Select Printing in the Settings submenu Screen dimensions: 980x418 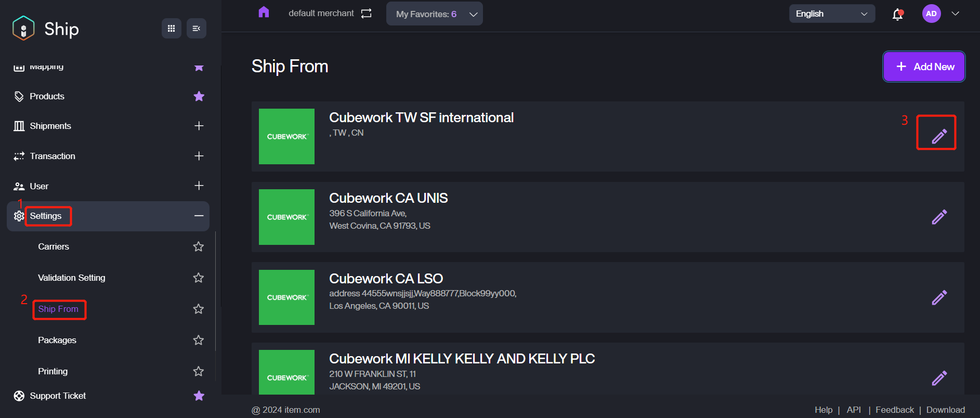point(53,371)
